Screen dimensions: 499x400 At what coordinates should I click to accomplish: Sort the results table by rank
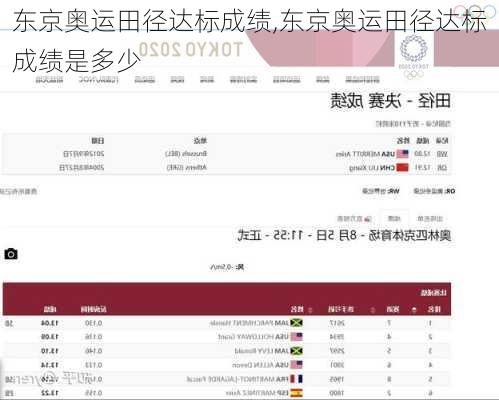pos(414,310)
